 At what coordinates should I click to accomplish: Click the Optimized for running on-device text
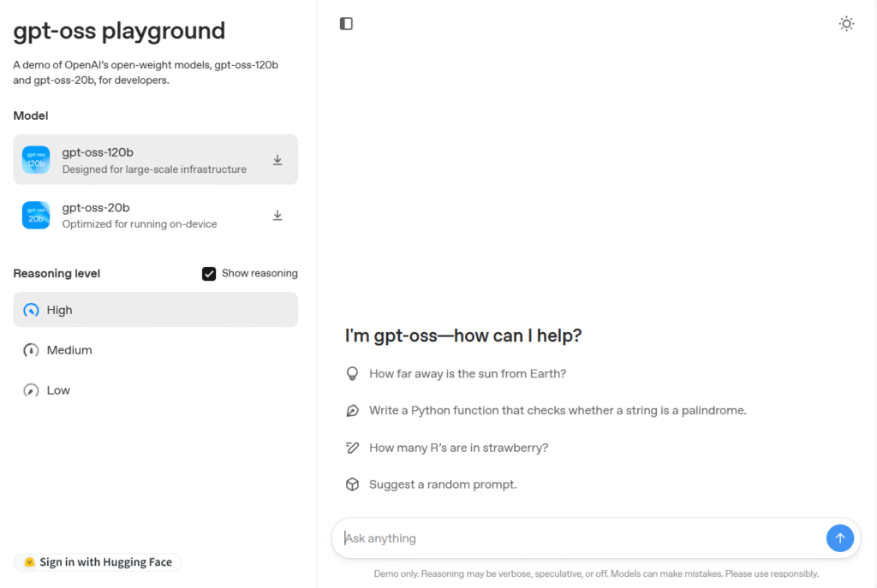tap(140, 223)
